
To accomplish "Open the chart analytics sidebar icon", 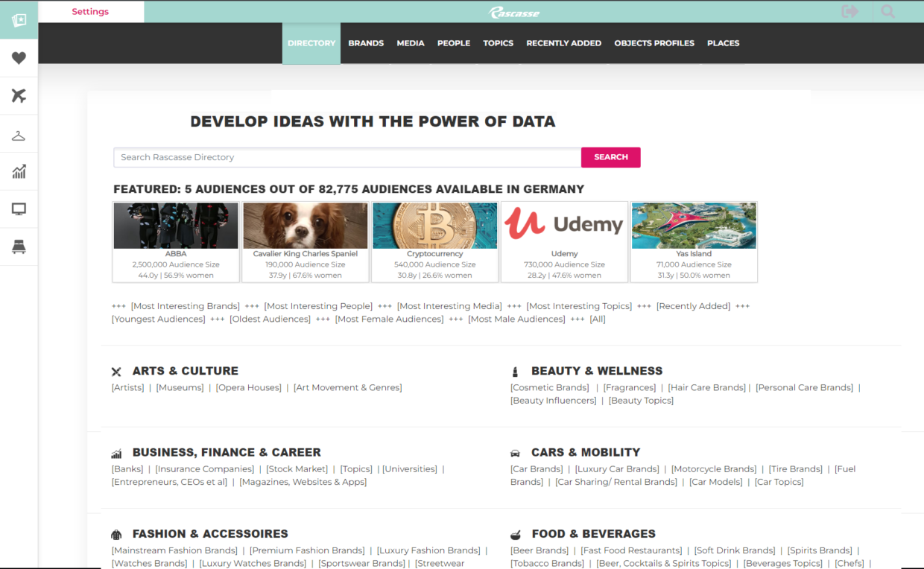I will [19, 171].
